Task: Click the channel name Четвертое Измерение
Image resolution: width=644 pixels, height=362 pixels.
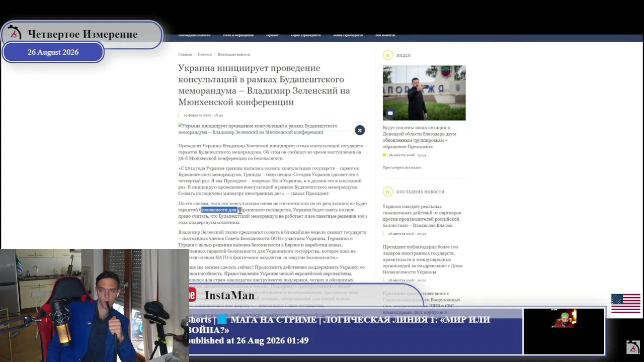Action: [83, 34]
